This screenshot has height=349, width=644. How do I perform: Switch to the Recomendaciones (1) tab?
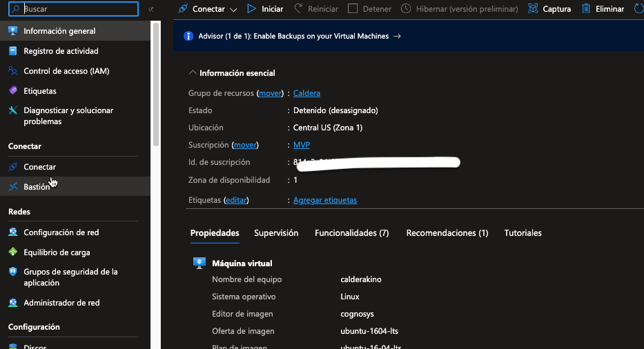pyautogui.click(x=447, y=233)
